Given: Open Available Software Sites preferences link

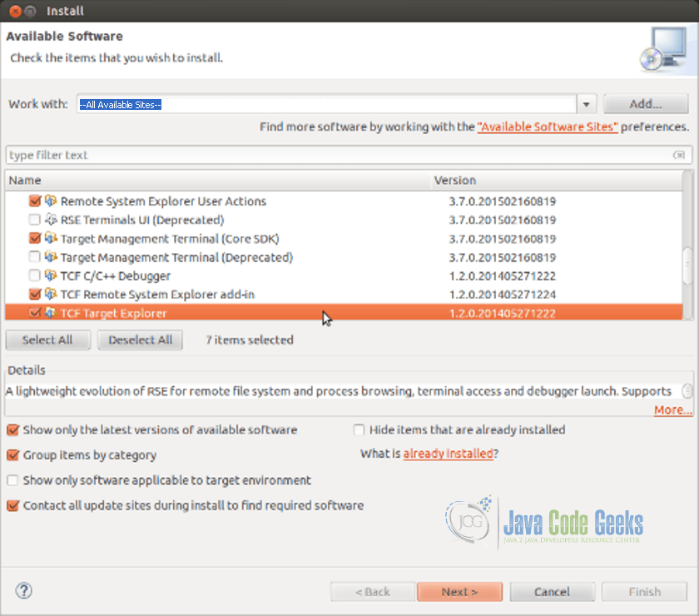Looking at the screenshot, I should tap(548, 127).
